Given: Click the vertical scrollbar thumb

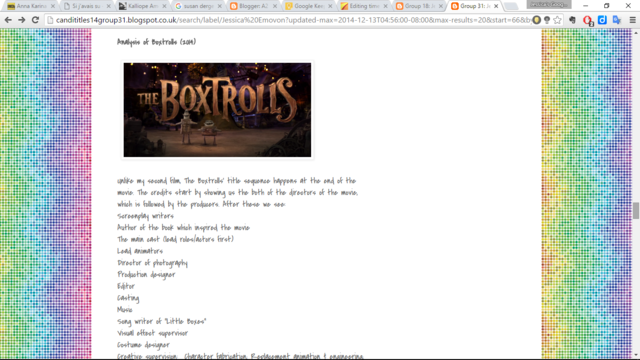Looking at the screenshot, I should click(x=636, y=211).
